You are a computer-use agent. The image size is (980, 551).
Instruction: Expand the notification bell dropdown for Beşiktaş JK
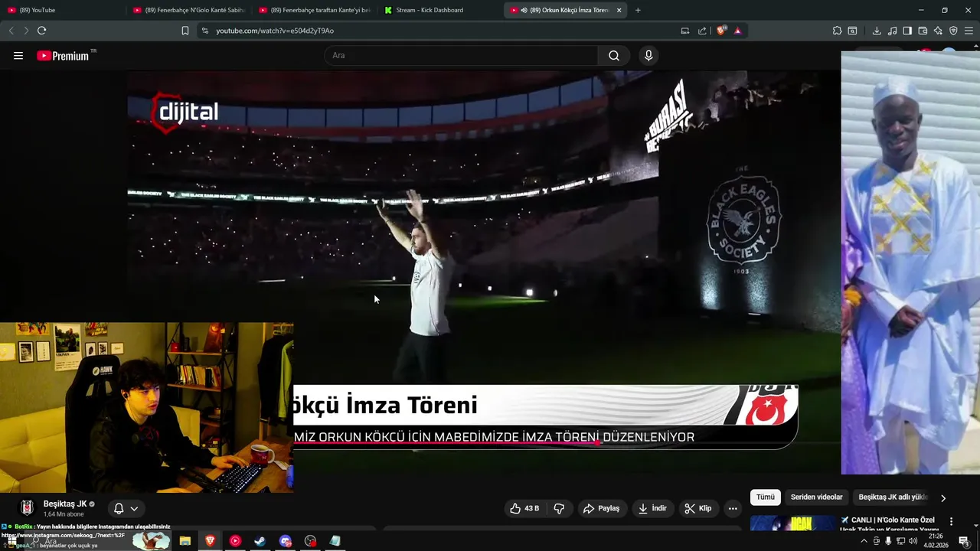point(126,508)
